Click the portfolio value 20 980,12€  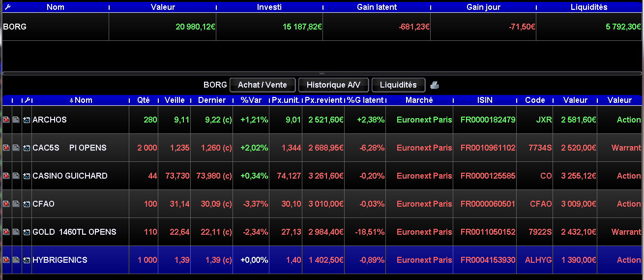pos(196,27)
